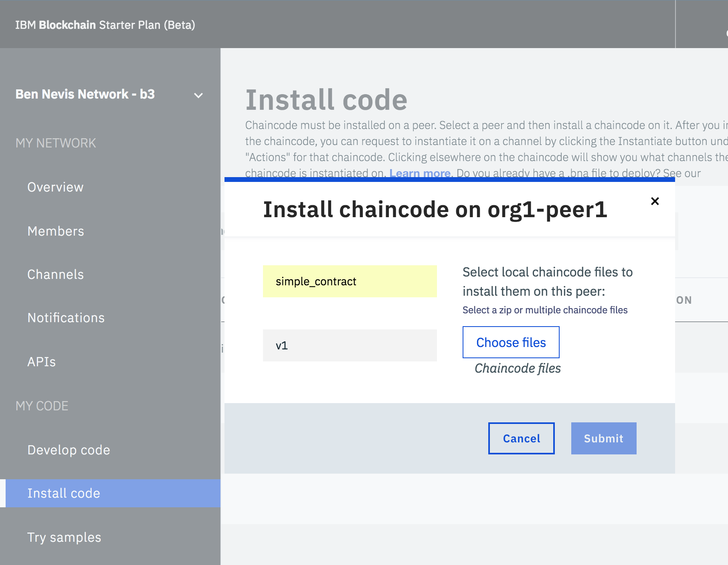Open Try samples page
The width and height of the screenshot is (728, 565).
coord(64,537)
